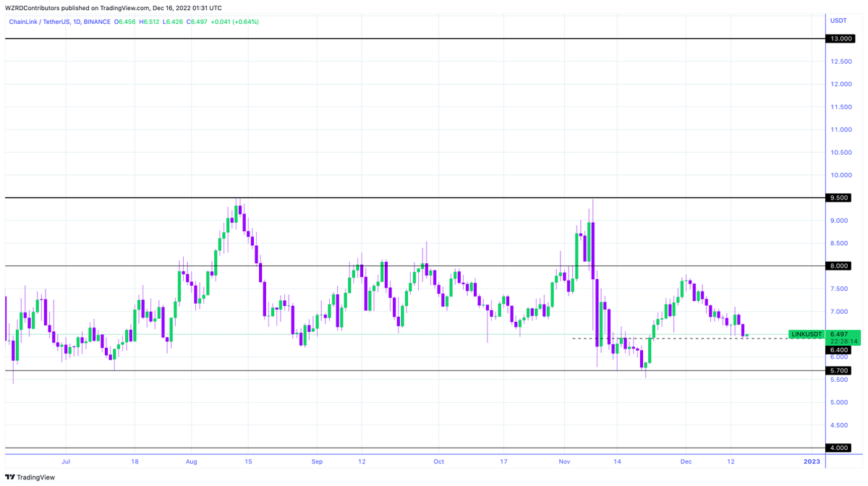Click the green LINKUSDT symbol tag
The image size is (868, 486).
point(807,334)
